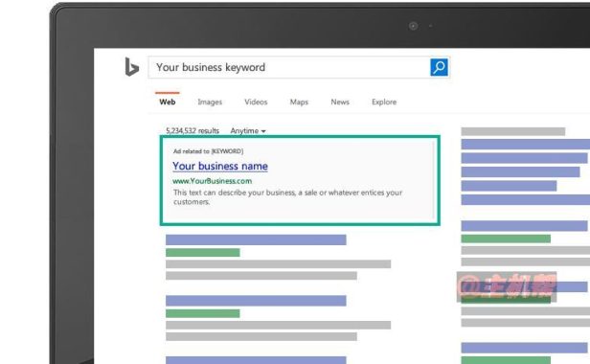Expand the Anytime filter dropdown

point(248,130)
